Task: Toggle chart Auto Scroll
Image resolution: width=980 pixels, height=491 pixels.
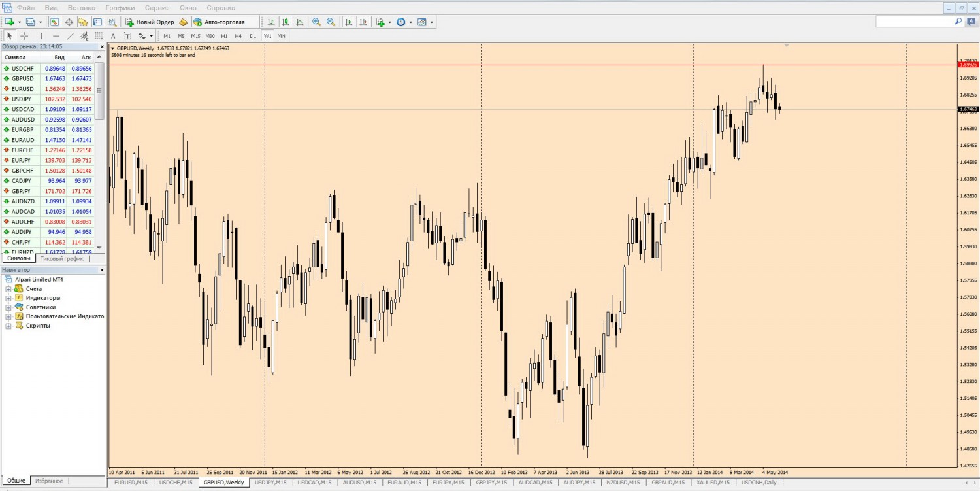Action: (x=348, y=22)
